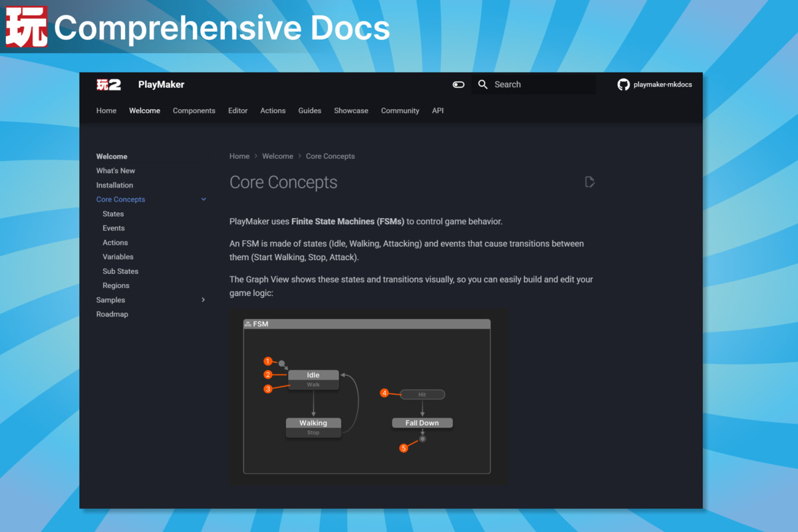Jump to the Actions section in sidebar
Screen dimensions: 798x532
(115, 243)
